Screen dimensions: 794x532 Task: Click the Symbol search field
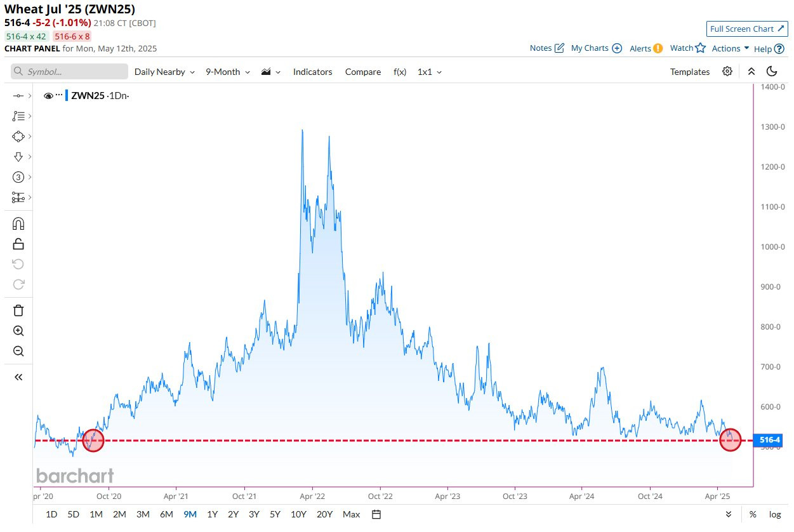(69, 72)
